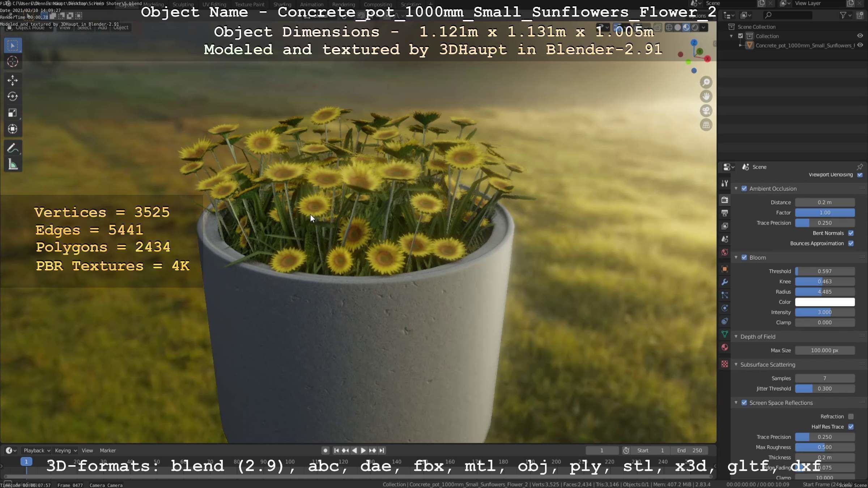Open the Tool properties tab
The image size is (868, 488).
(724, 183)
